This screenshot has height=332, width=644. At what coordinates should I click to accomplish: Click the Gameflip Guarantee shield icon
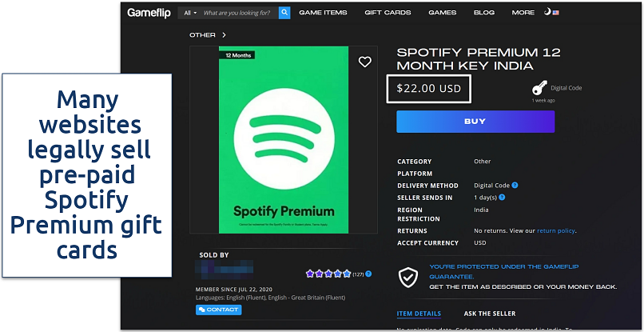pyautogui.click(x=407, y=277)
